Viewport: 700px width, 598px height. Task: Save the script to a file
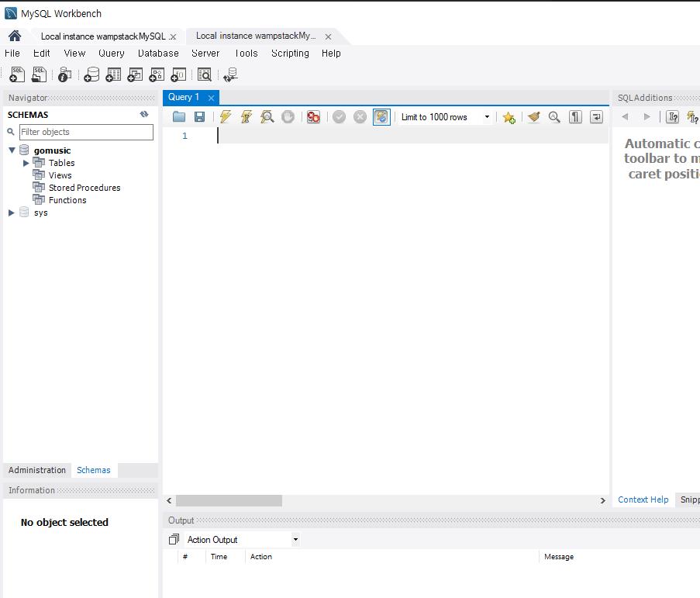(199, 117)
